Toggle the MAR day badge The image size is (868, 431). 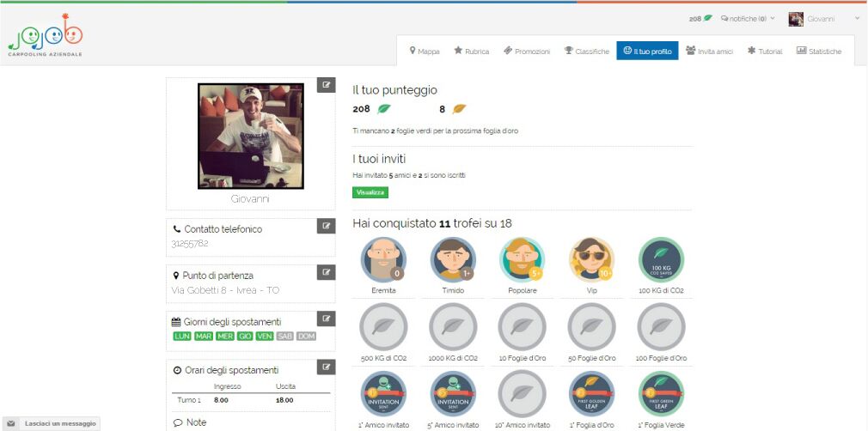click(x=203, y=337)
